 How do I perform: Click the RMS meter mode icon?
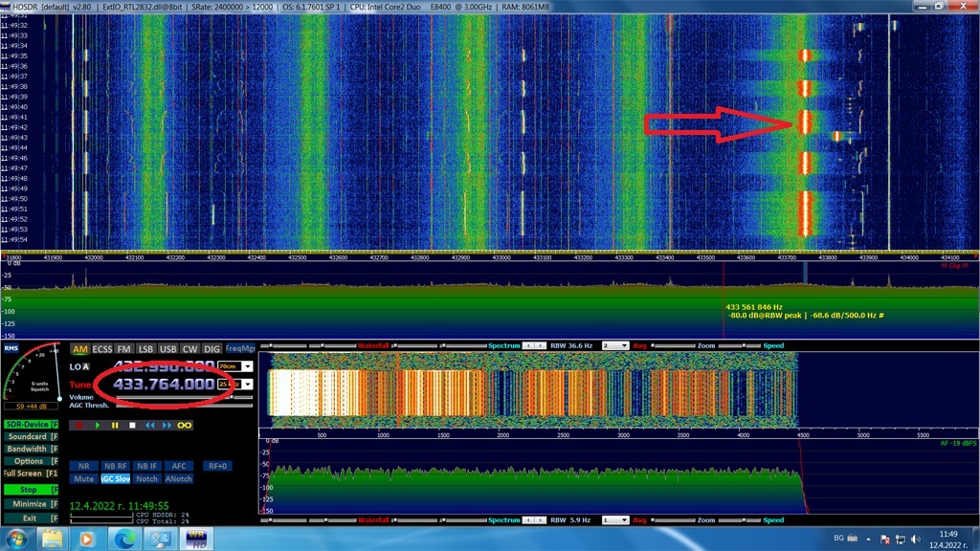[11, 349]
